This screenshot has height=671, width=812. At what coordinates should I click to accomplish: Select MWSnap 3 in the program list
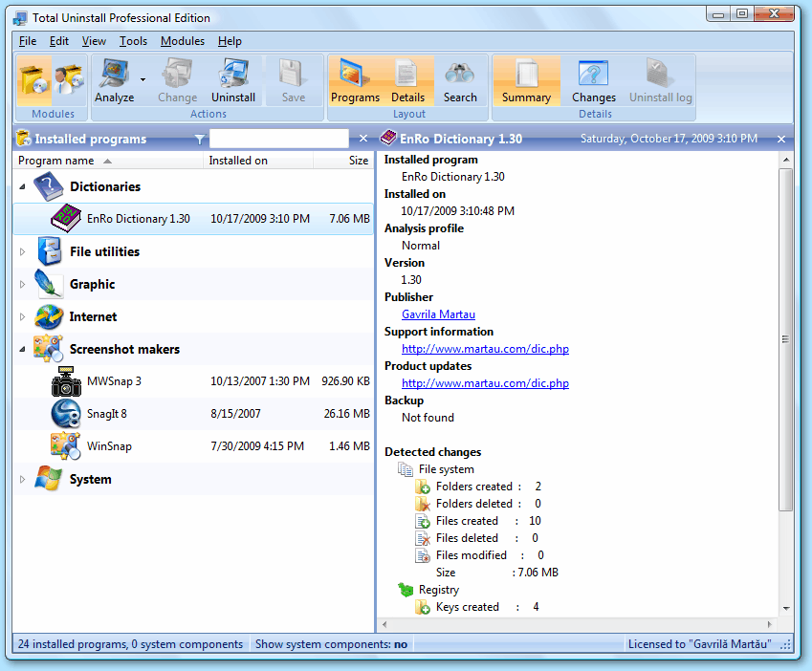click(113, 381)
